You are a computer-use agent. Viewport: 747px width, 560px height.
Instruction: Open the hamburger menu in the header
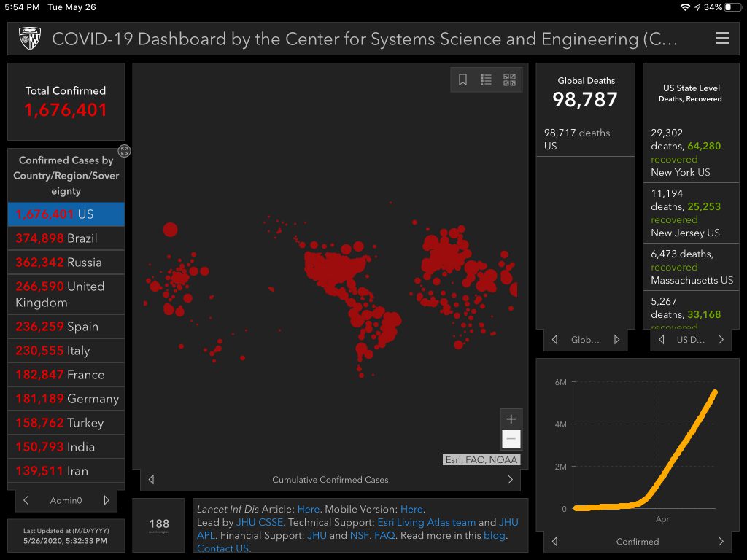722,39
